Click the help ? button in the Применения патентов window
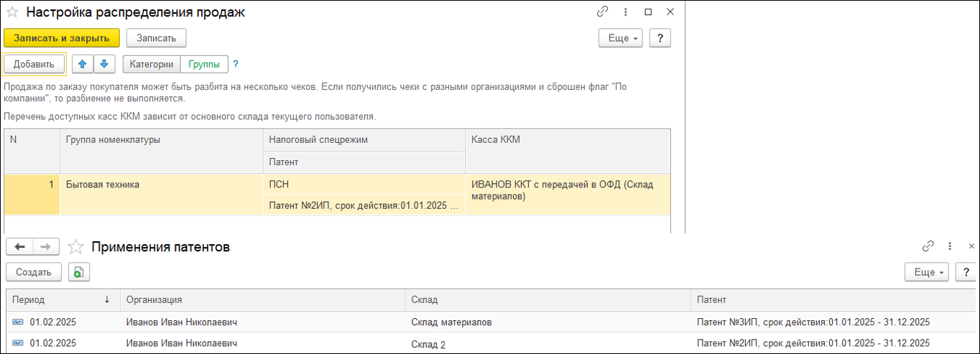Viewport: 980px width, 354px height. (x=966, y=272)
